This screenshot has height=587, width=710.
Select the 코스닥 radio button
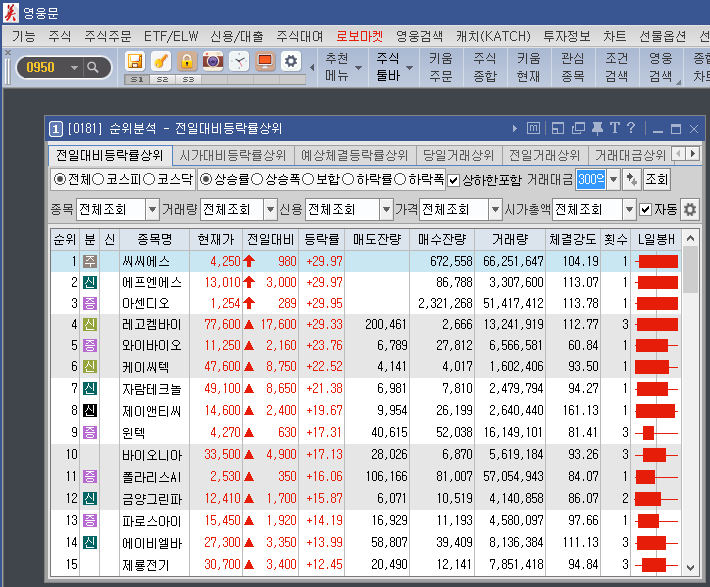point(149,179)
